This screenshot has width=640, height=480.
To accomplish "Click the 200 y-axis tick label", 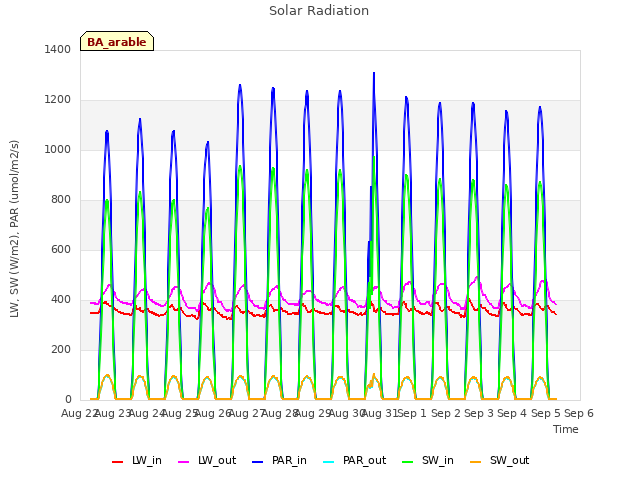I will click(x=61, y=349).
